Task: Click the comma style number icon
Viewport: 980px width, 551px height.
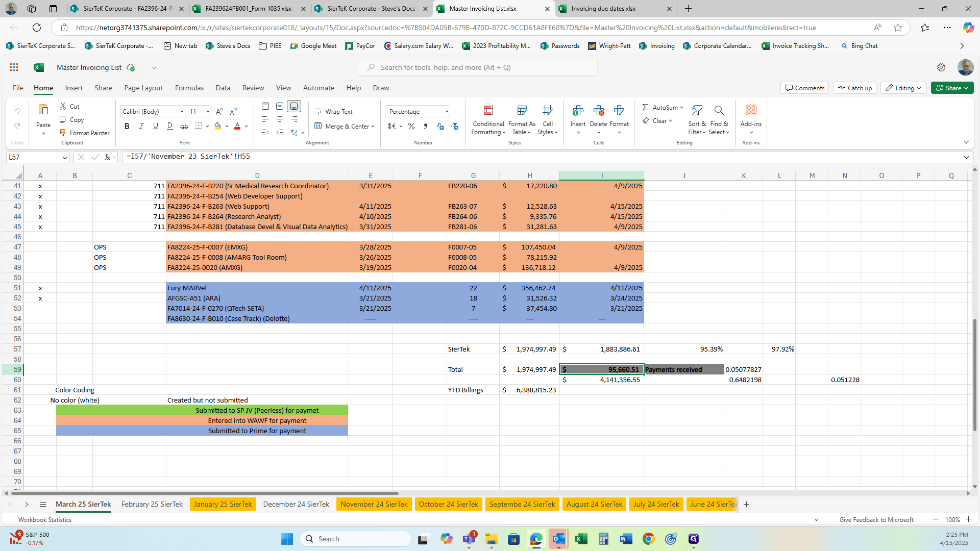Action: pos(426,126)
